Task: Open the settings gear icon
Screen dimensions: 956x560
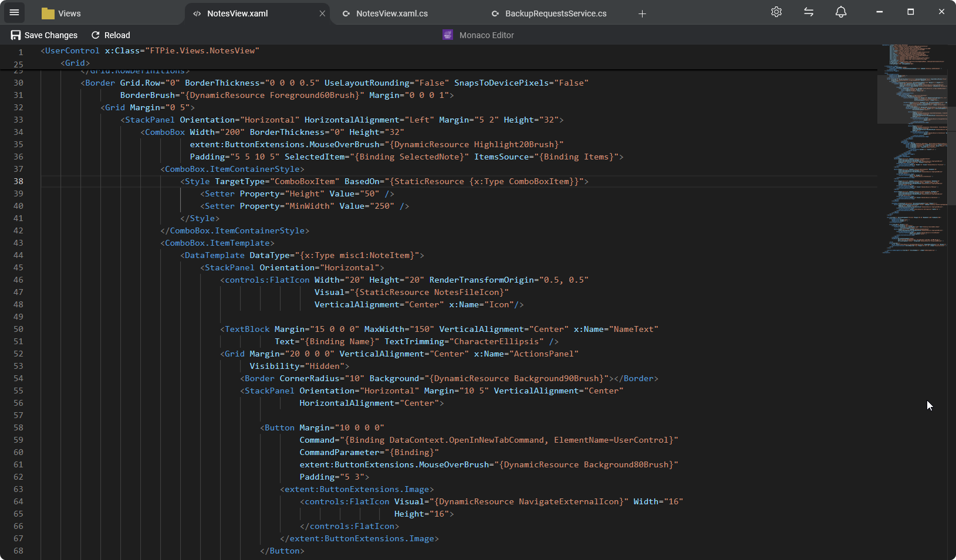Action: 776,12
